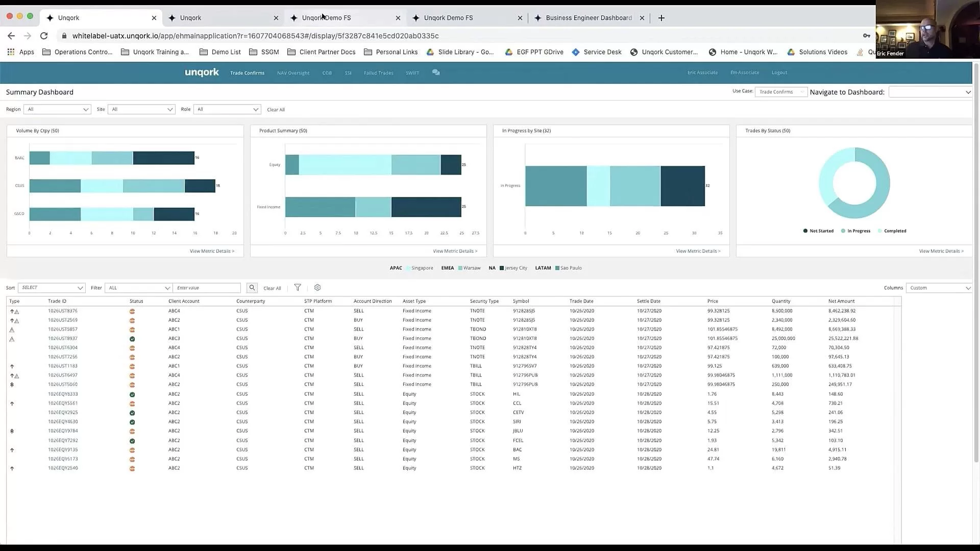Open the Filter ALL dropdown
The width and height of the screenshot is (980, 551).
138,288
